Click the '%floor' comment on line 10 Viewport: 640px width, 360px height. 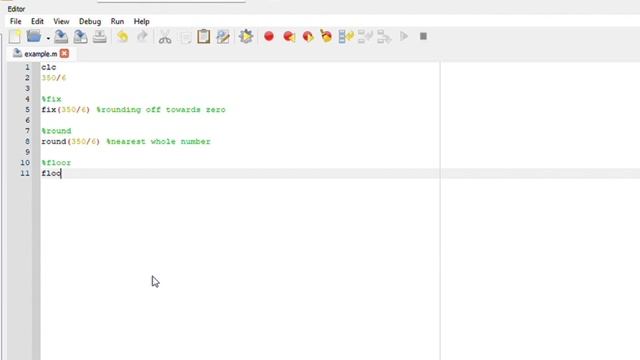coord(56,163)
